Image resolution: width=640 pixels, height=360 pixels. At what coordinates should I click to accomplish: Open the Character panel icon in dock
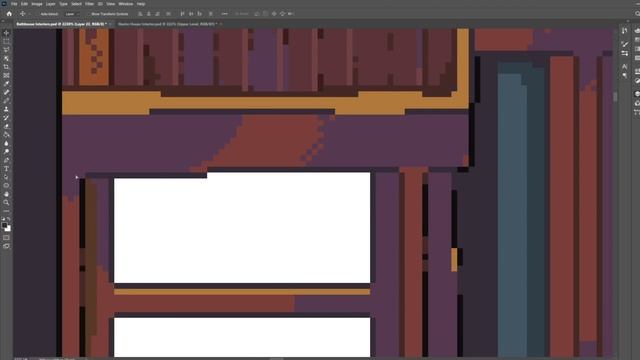pos(624,66)
